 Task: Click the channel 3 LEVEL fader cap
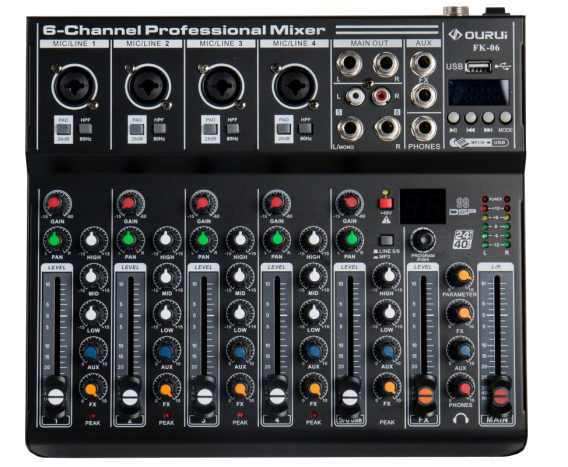[x=204, y=397]
